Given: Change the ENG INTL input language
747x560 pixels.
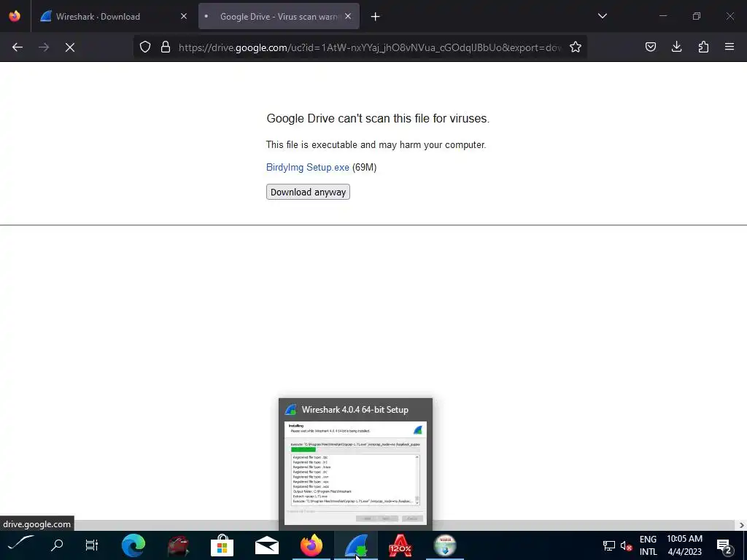Looking at the screenshot, I should [648, 545].
